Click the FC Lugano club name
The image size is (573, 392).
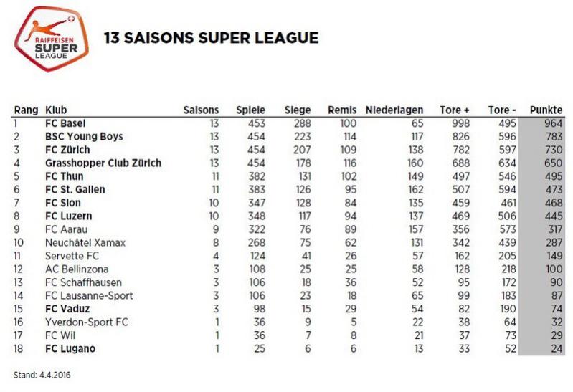(69, 348)
